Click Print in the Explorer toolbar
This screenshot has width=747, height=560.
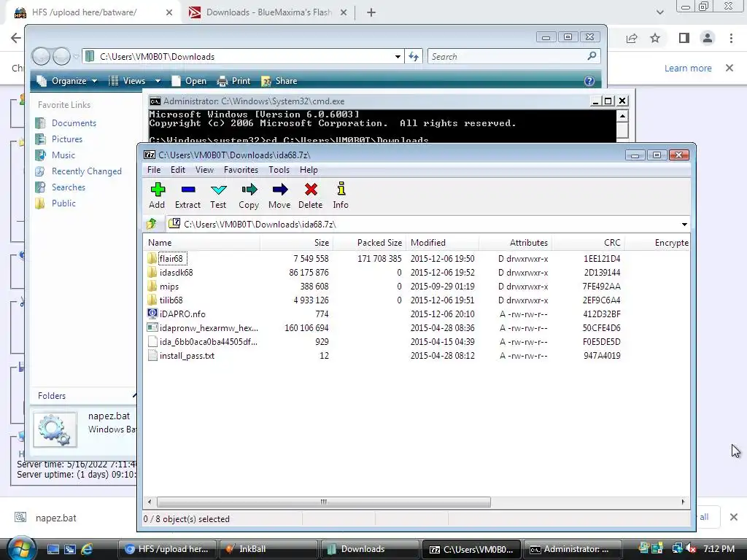coord(233,81)
